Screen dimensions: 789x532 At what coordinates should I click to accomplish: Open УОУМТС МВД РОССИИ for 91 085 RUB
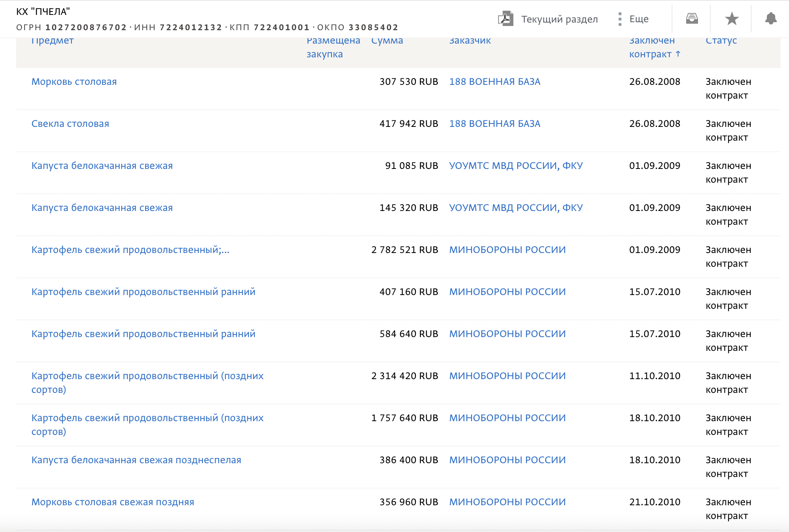pos(516,166)
